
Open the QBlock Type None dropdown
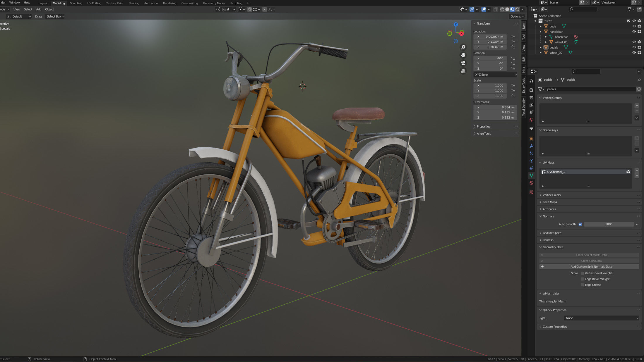pyautogui.click(x=602, y=318)
